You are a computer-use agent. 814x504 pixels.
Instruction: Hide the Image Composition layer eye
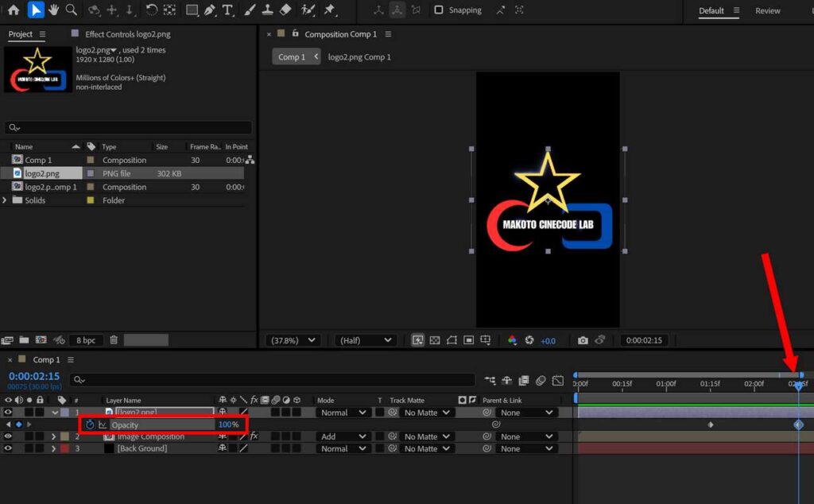pyautogui.click(x=8, y=436)
